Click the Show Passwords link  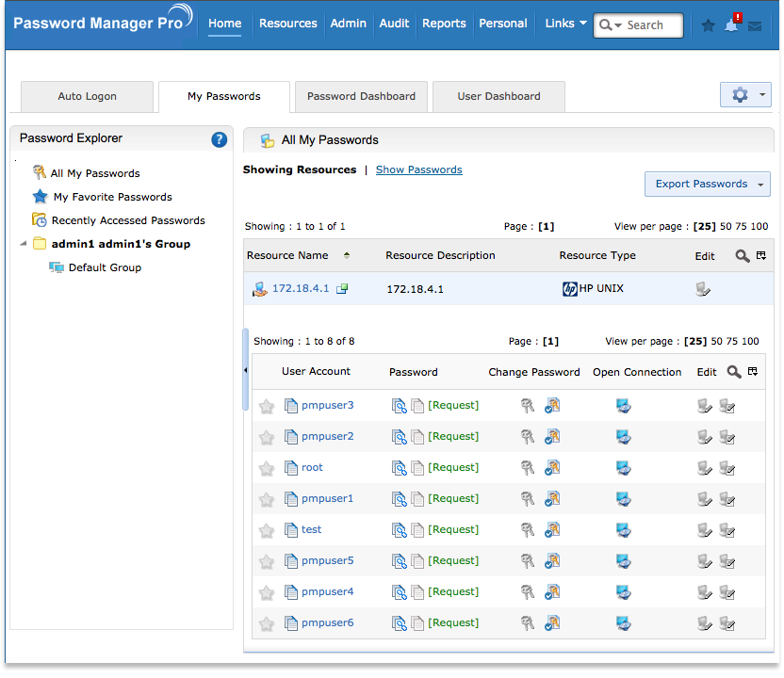coord(418,169)
